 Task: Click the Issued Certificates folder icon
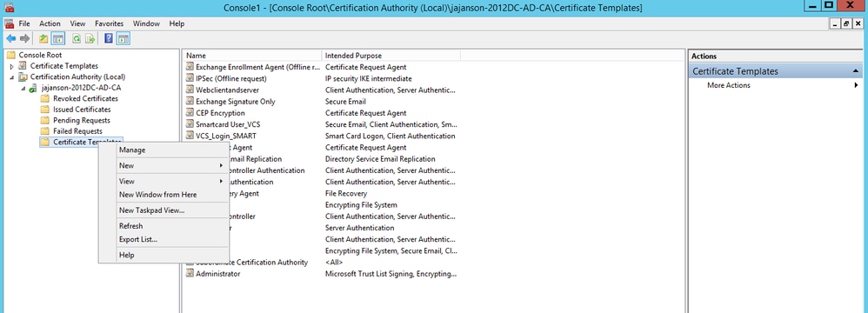tap(45, 110)
